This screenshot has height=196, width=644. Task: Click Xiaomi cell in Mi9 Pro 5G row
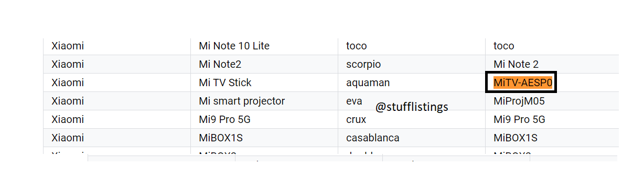pyautogui.click(x=117, y=119)
